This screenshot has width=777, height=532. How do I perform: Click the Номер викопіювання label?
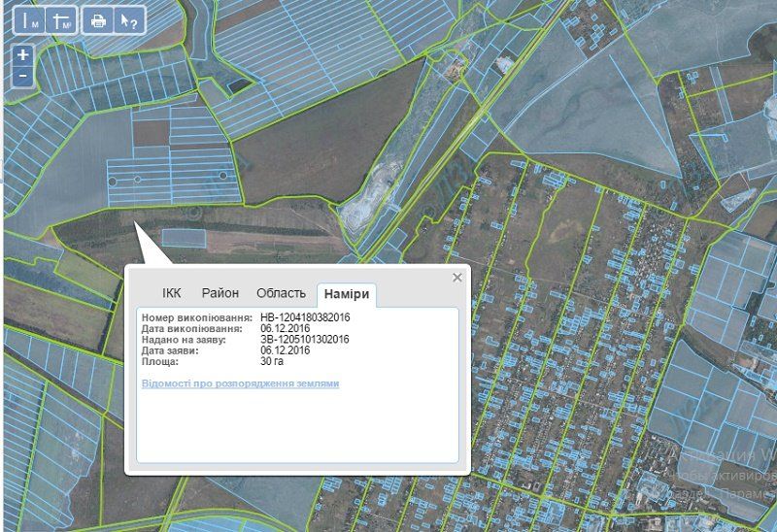(196, 317)
